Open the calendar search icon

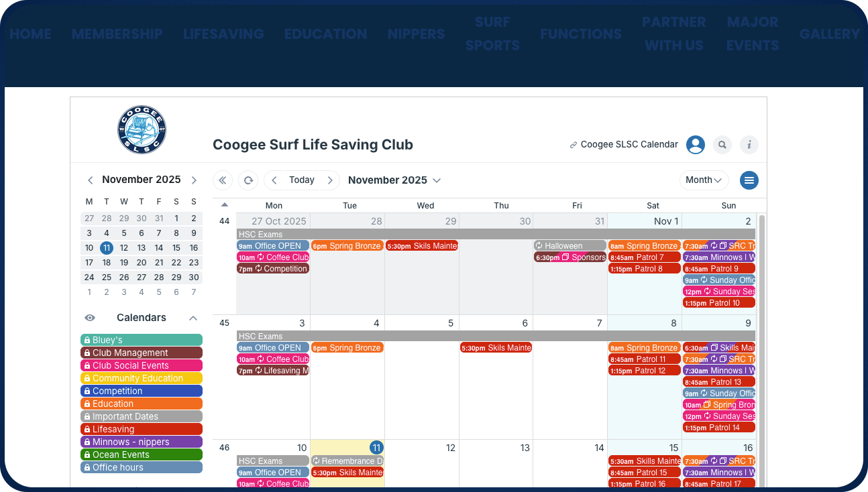point(722,144)
